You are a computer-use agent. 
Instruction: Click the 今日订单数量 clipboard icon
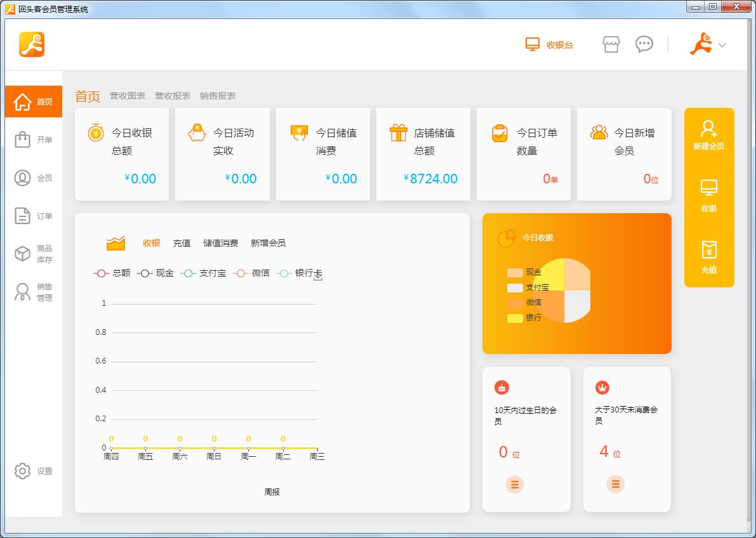click(x=500, y=133)
